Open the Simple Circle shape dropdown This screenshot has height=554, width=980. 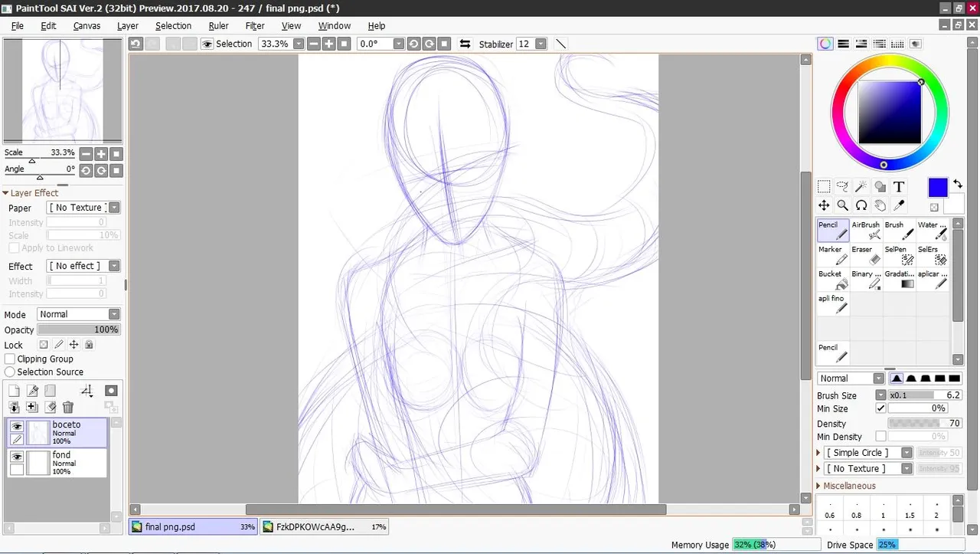pyautogui.click(x=869, y=453)
